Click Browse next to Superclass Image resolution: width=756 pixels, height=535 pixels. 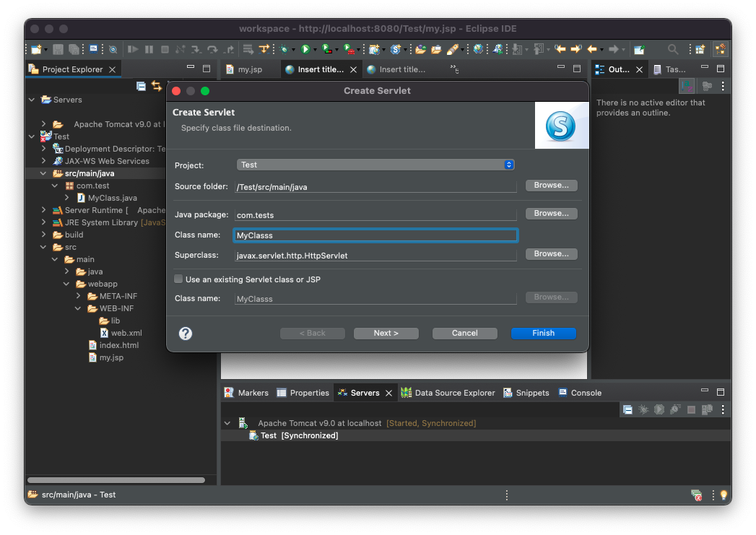pos(551,253)
